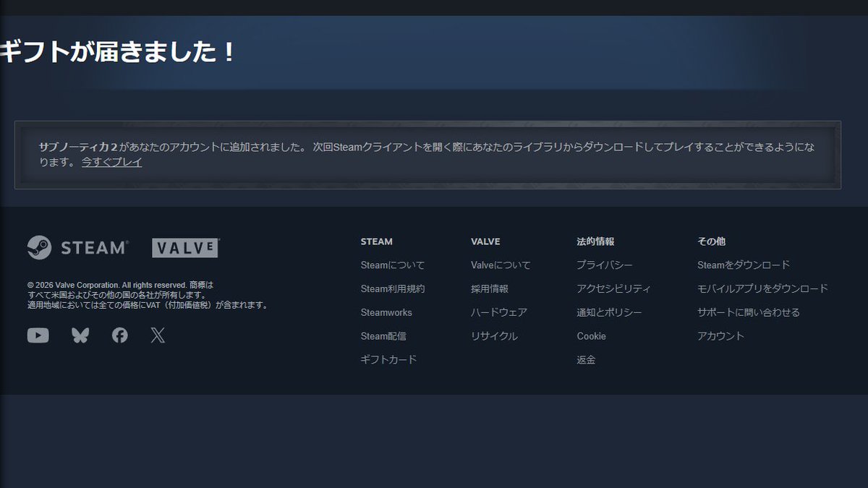Open リサイクル link
This screenshot has height=488, width=868.
click(494, 336)
